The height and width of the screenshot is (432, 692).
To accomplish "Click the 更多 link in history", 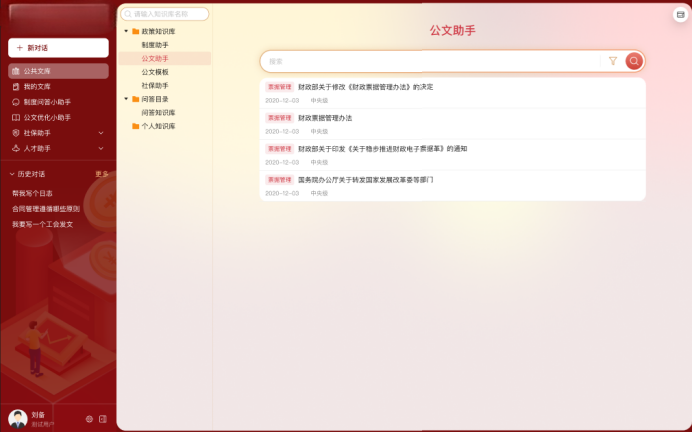I will (x=101, y=174).
